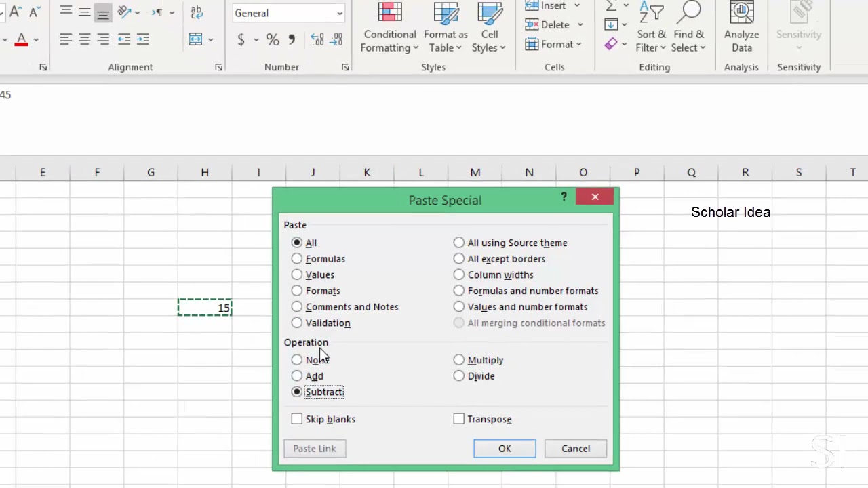Top align the cell contents

click(66, 12)
